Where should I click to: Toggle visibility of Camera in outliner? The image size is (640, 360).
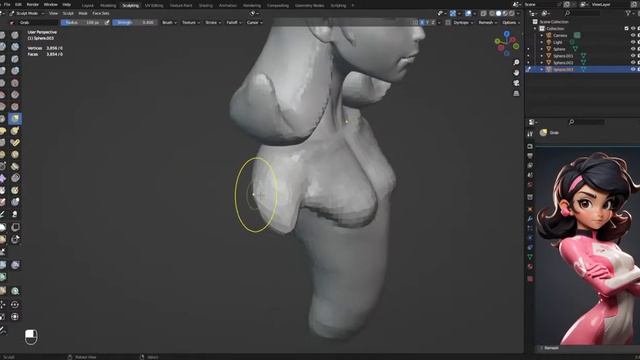pos(633,36)
